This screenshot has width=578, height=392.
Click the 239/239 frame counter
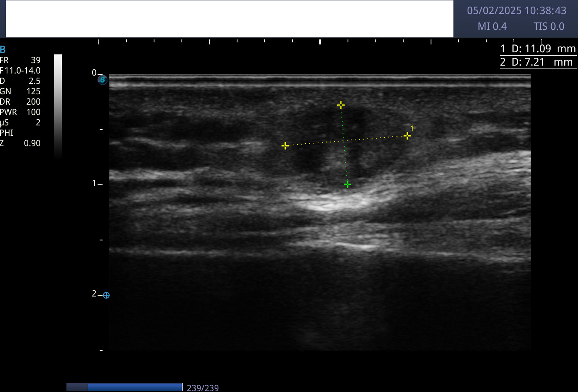pyautogui.click(x=203, y=388)
